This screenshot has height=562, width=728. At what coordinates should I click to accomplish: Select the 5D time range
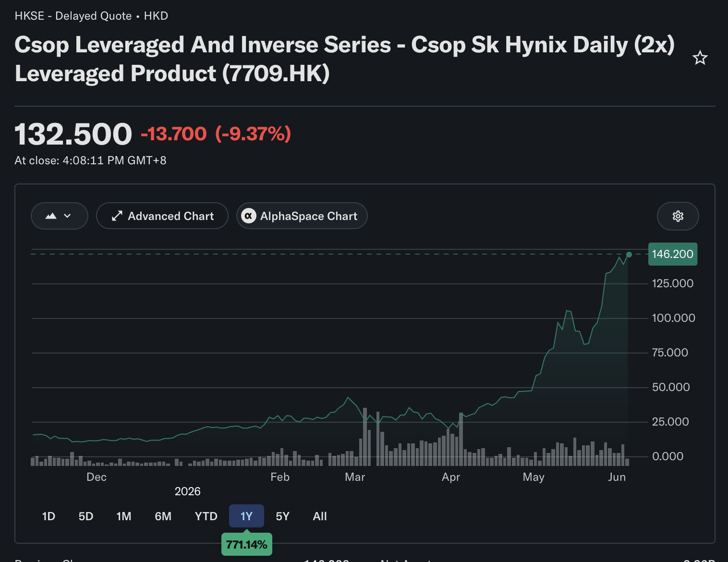[x=86, y=516]
